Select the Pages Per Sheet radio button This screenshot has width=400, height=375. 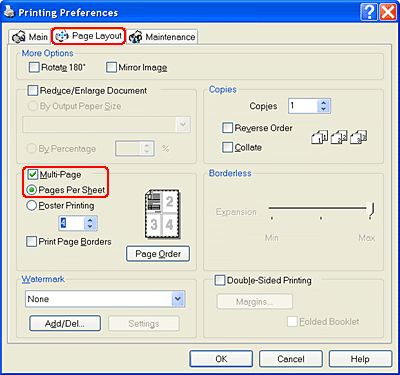point(32,190)
